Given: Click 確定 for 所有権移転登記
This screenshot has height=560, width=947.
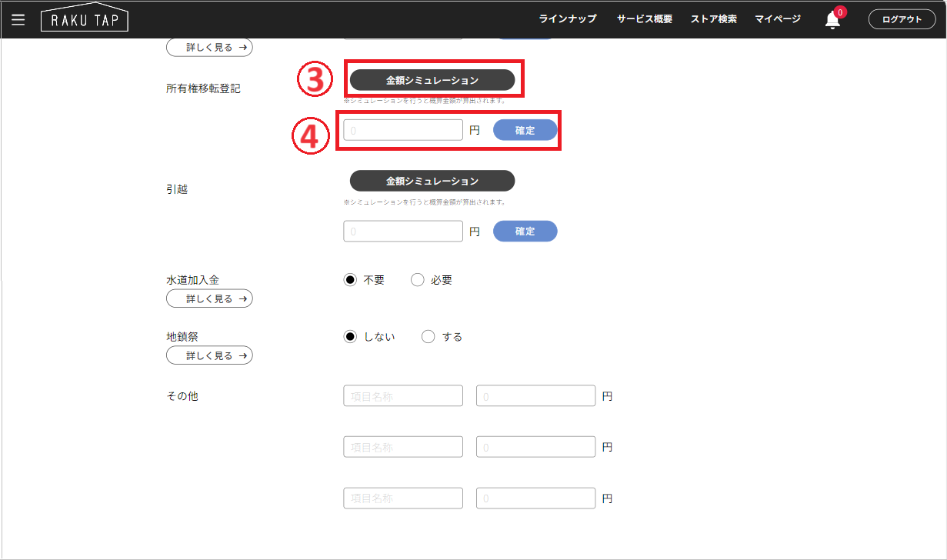Looking at the screenshot, I should pyautogui.click(x=525, y=130).
